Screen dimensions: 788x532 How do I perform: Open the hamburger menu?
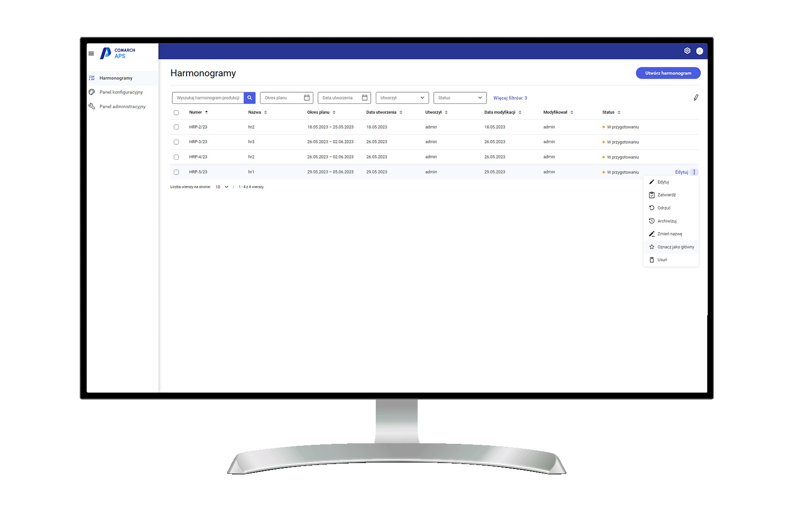(91, 53)
